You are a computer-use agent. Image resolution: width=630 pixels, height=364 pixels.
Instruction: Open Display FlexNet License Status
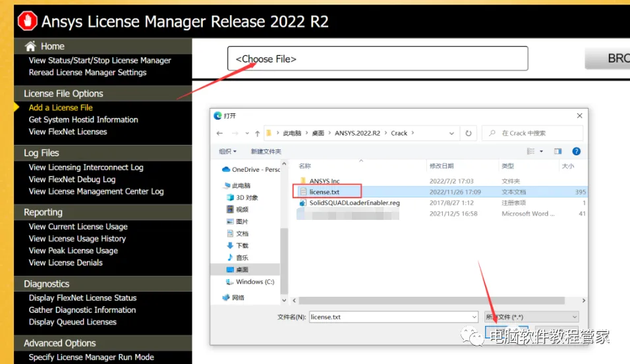(82, 298)
